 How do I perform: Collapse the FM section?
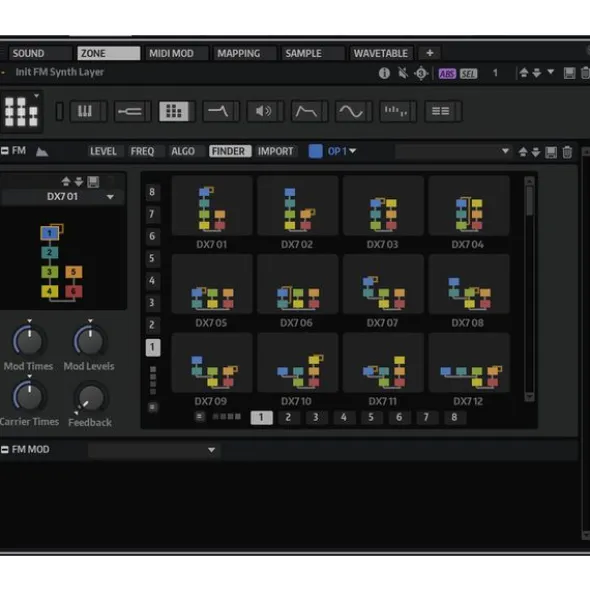pos(5,151)
